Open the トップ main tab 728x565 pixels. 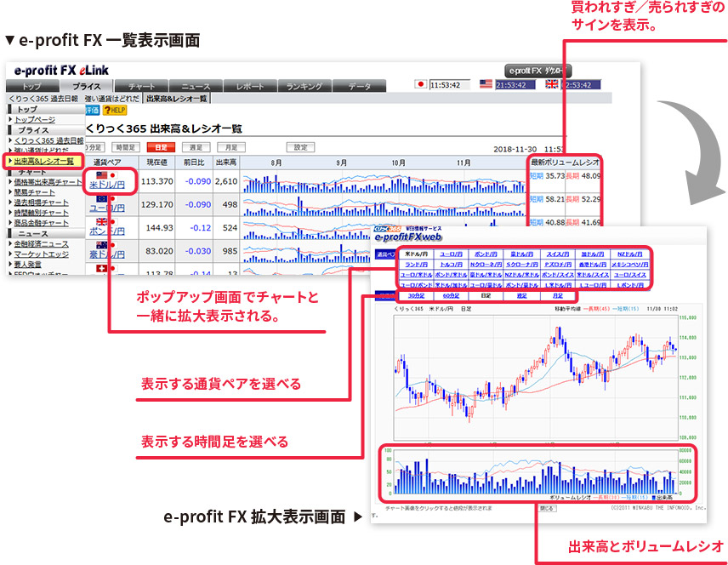(x=32, y=86)
